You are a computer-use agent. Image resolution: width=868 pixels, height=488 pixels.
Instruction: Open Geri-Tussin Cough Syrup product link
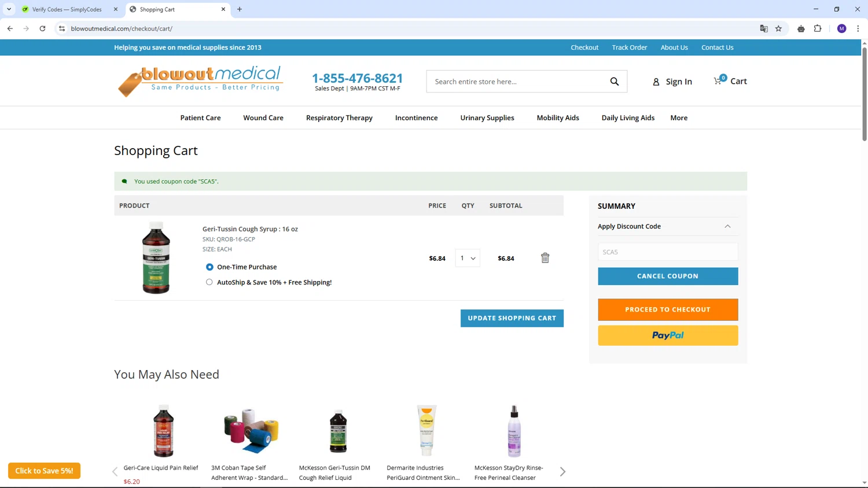pos(250,229)
